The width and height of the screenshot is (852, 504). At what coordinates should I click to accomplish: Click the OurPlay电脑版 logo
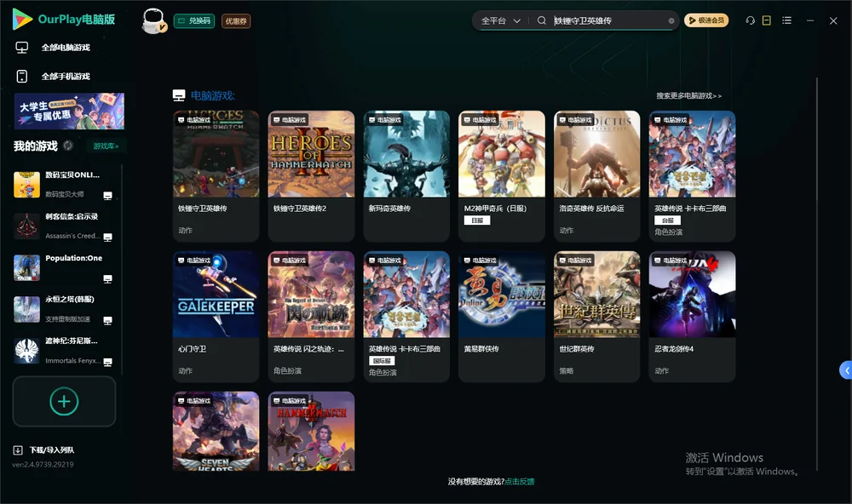tap(64, 20)
